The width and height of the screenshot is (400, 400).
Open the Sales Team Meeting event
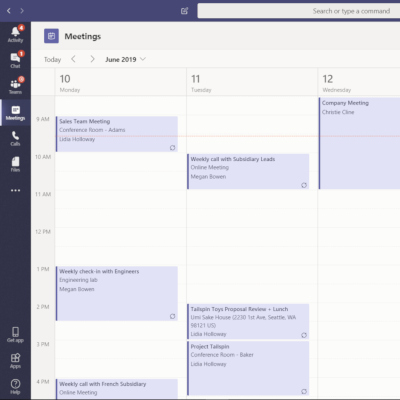117,134
